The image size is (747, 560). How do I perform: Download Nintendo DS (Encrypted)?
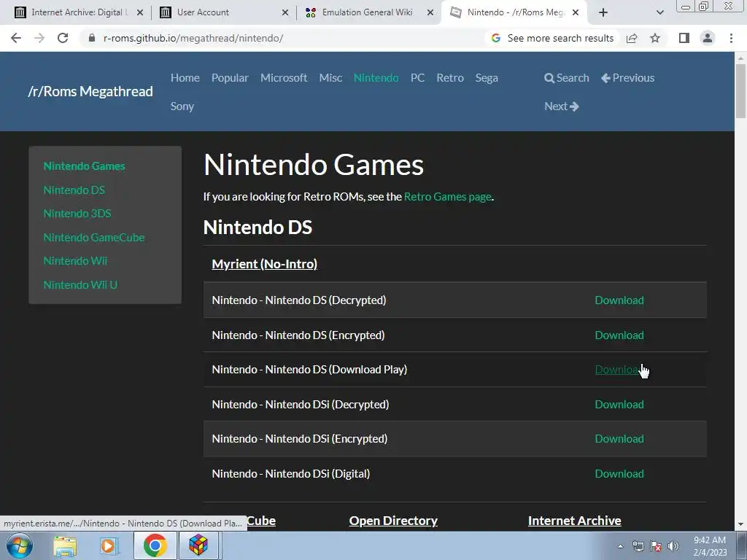619,335
